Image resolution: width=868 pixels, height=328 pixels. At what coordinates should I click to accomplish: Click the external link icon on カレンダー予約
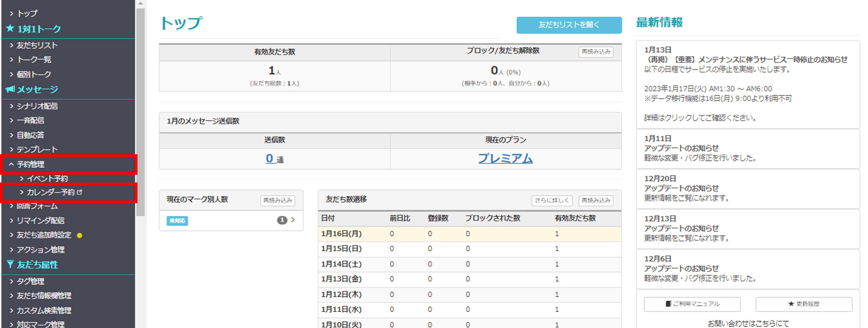(80, 192)
